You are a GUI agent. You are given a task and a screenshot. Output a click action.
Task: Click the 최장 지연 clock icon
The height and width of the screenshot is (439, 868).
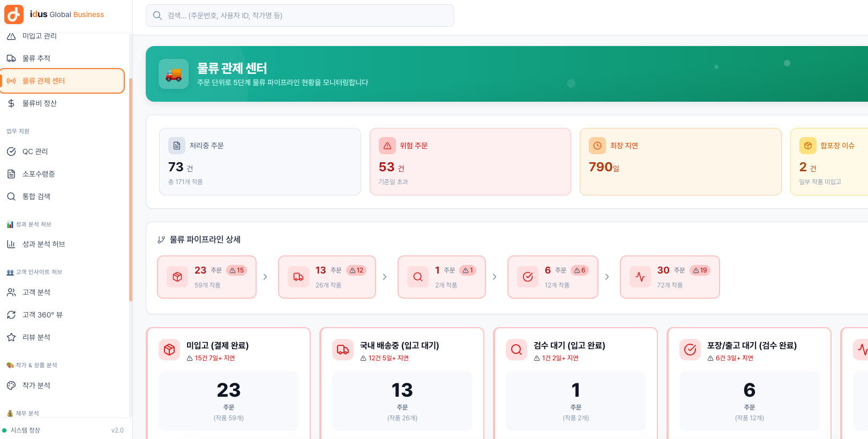(x=597, y=146)
